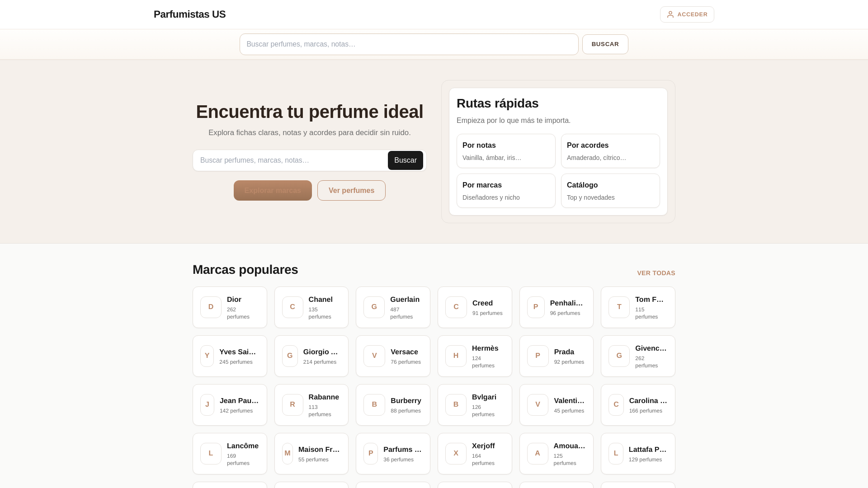Click the top BUSCAR button
This screenshot has width=868, height=488.
pos(605,44)
